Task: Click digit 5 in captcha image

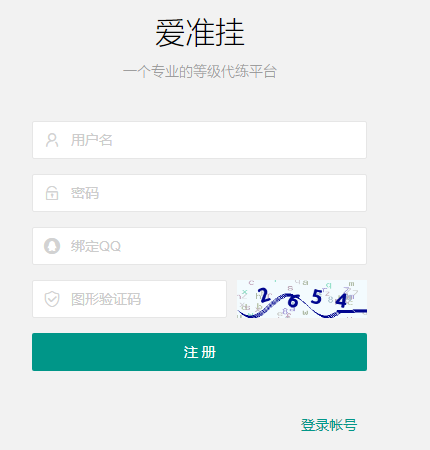Action: 316,296
